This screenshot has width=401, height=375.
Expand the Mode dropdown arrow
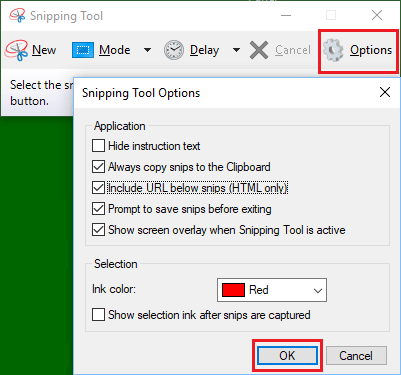click(147, 50)
